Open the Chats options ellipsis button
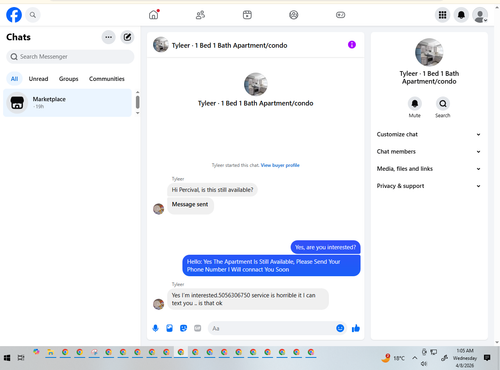This screenshot has height=370, width=500. tap(109, 37)
